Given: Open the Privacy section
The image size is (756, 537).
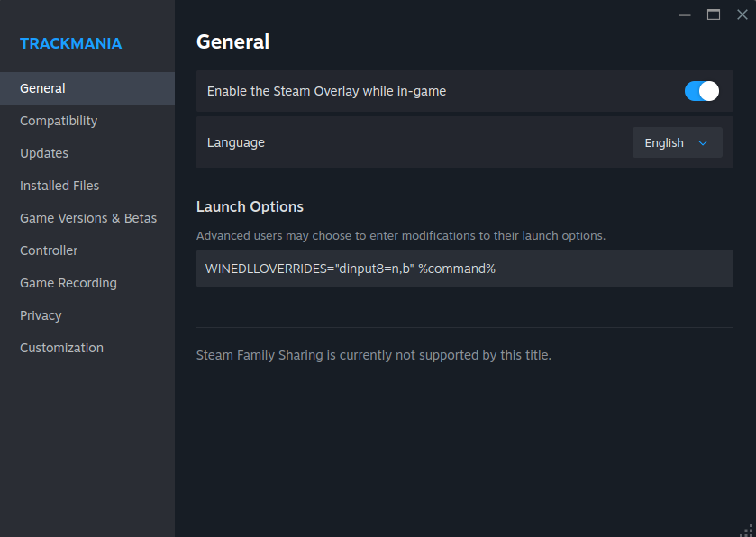Looking at the screenshot, I should [x=87, y=315].
